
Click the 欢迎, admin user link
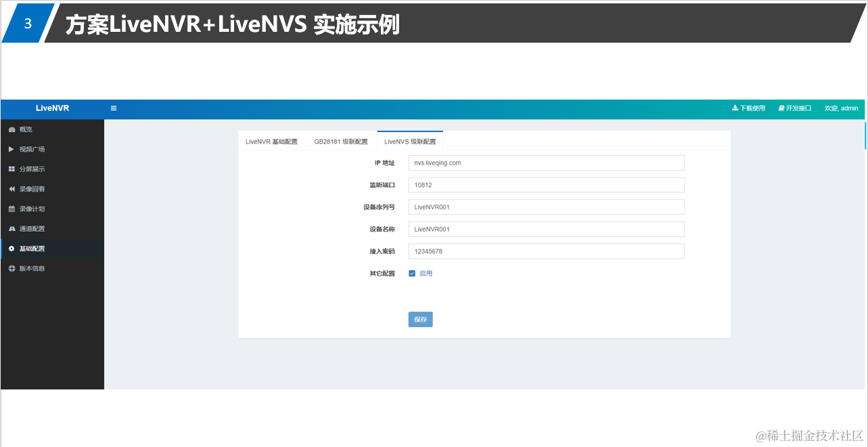coord(841,108)
